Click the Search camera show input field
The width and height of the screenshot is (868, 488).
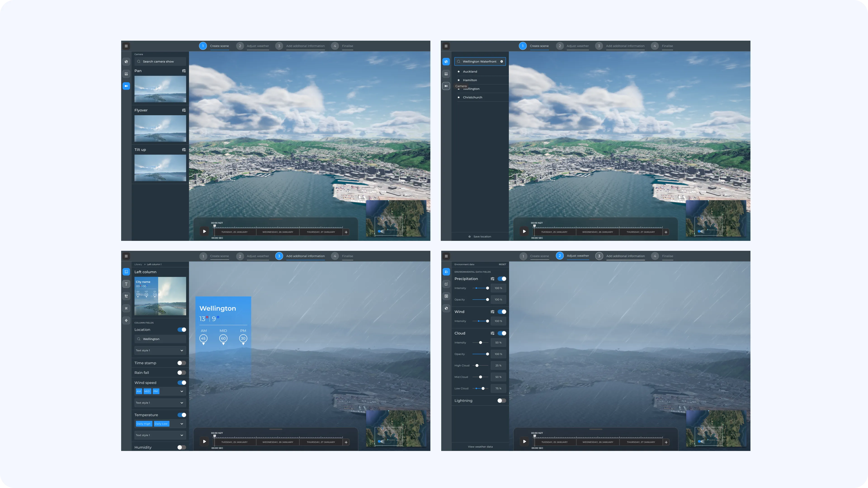[160, 62]
